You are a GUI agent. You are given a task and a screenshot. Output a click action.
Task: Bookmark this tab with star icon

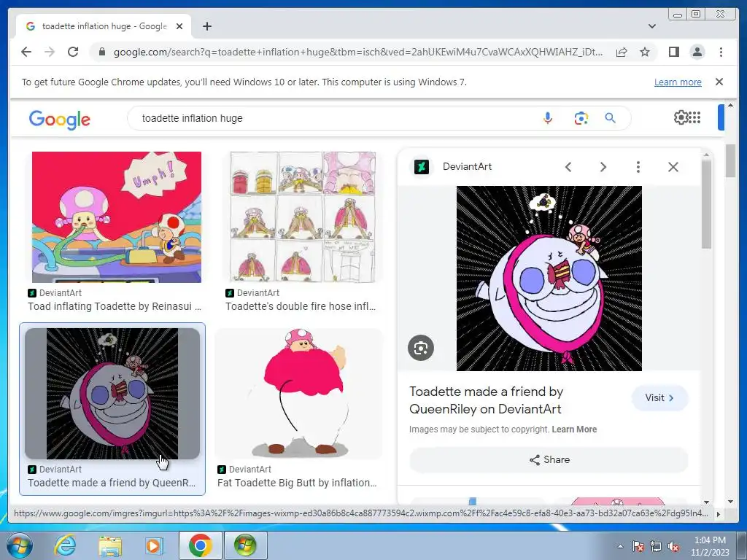click(645, 52)
